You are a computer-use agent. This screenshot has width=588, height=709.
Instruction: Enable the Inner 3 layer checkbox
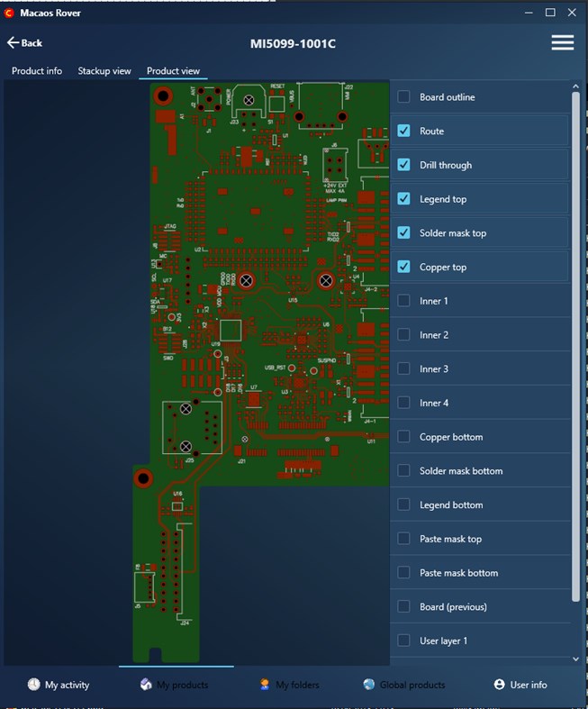click(x=403, y=368)
